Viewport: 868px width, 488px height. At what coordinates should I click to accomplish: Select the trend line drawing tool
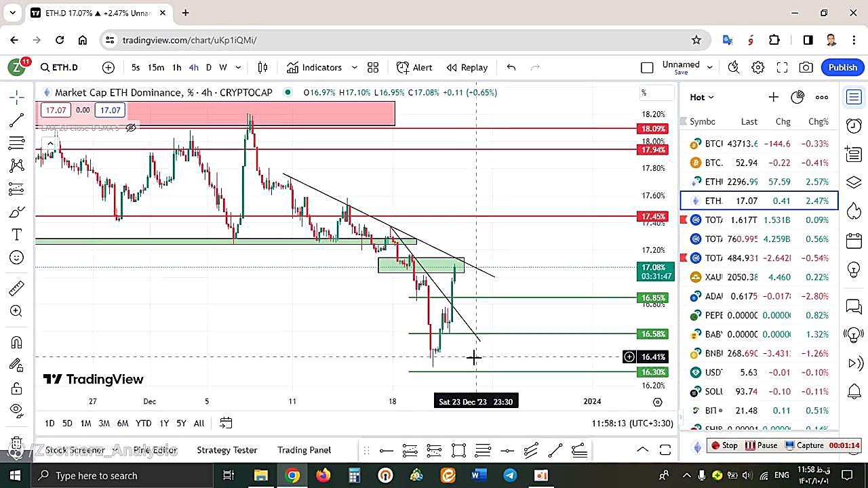pos(17,120)
